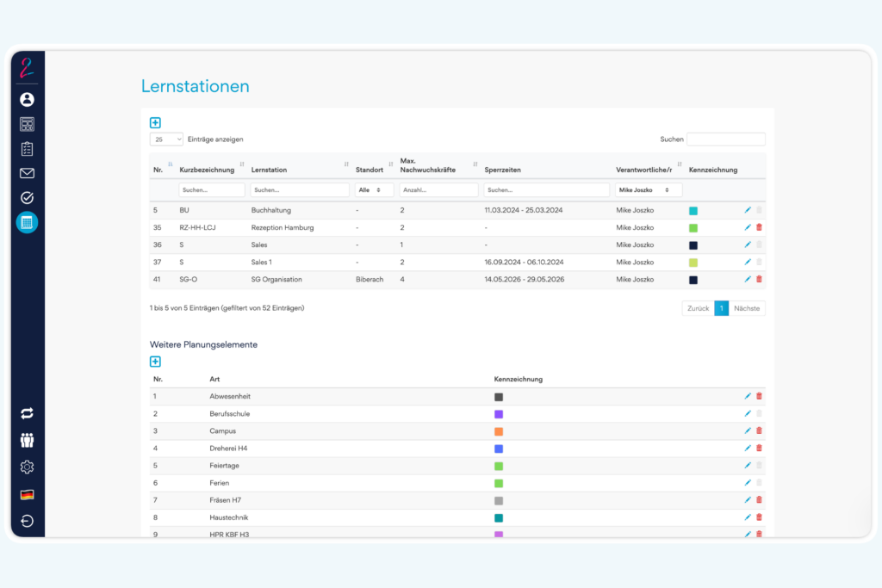Sort table by Kurzbezeichnung column header
The image size is (882, 588).
pyautogui.click(x=211, y=170)
